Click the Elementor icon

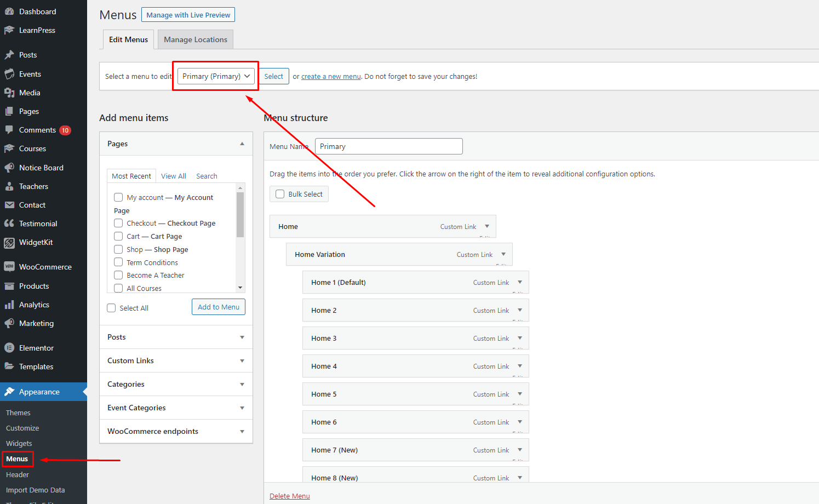(9, 348)
